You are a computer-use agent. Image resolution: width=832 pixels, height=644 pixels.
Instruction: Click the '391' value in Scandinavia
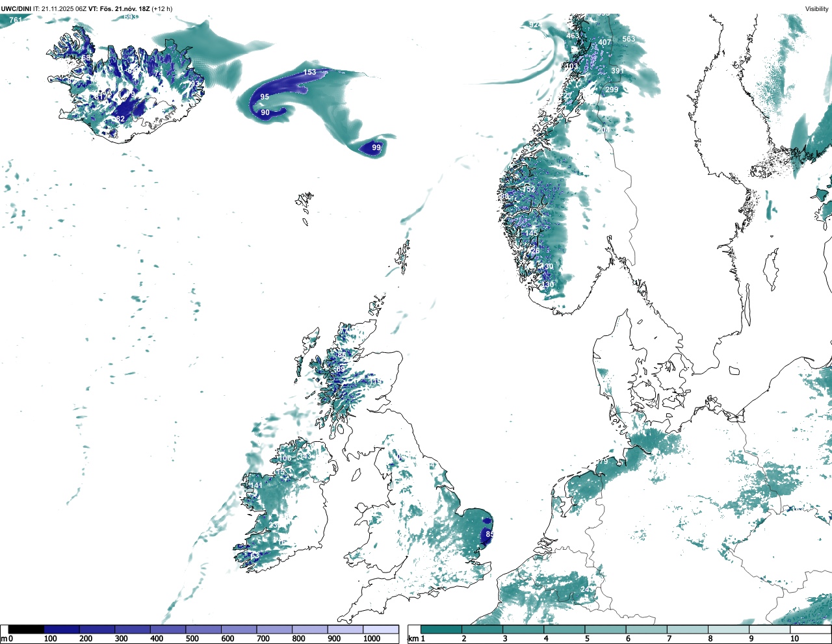coord(617,71)
